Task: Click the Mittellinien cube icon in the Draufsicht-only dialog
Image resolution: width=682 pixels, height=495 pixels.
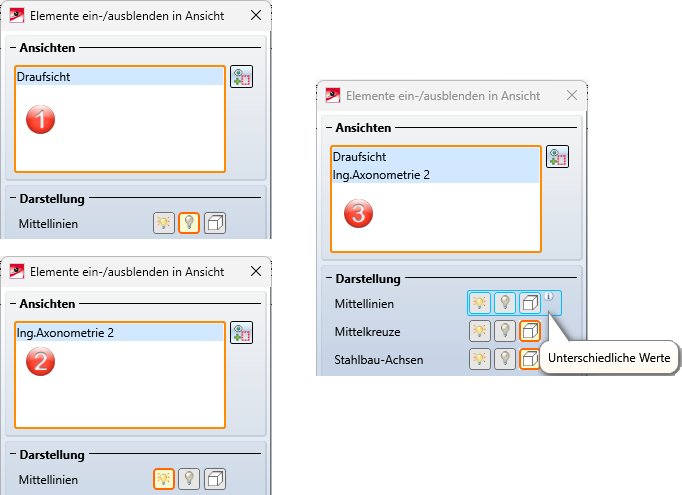Action: [215, 223]
